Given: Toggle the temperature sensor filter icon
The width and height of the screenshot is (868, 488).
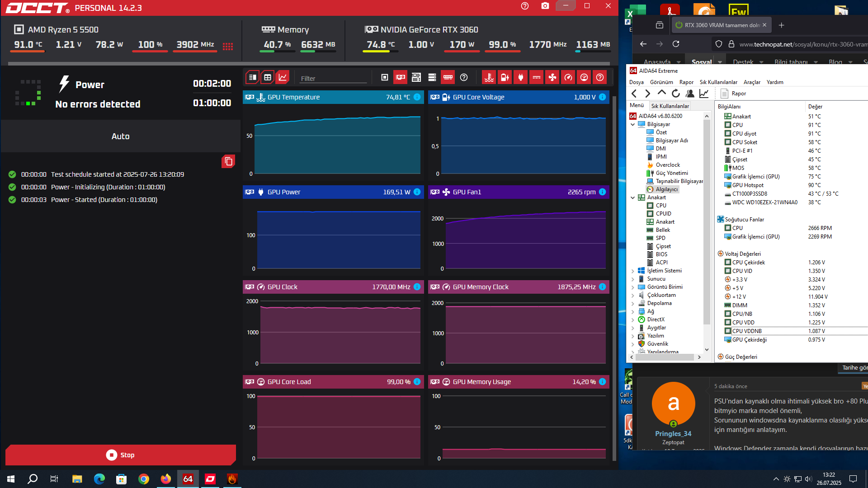Looking at the screenshot, I should (x=489, y=77).
